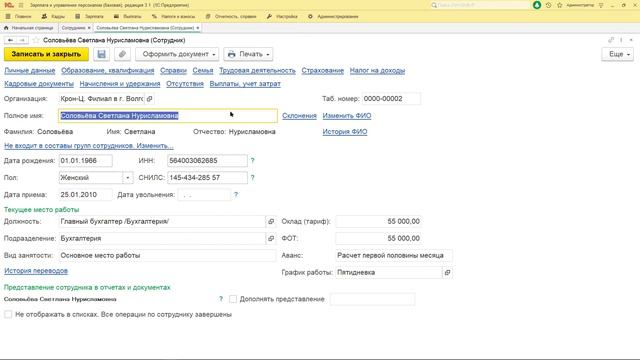Click question mark next to Дата увольнения
The height and width of the screenshot is (360, 640).
pyautogui.click(x=236, y=195)
